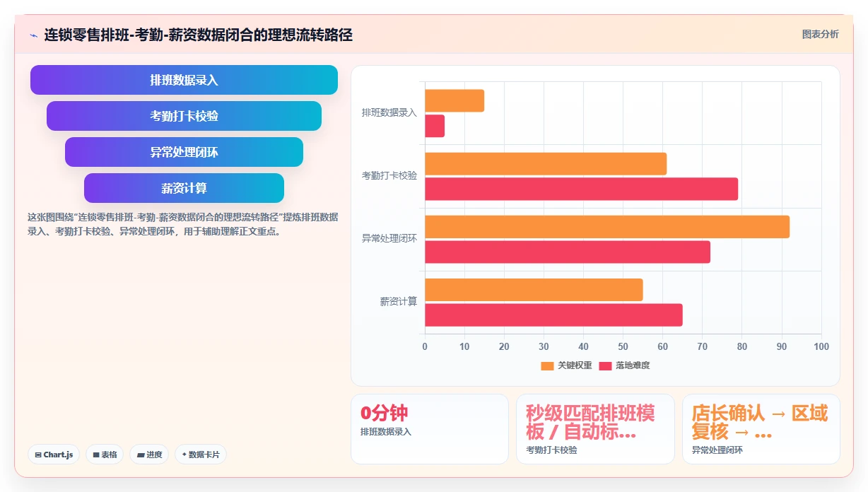Toggle the 关键权重 legend series

pos(566,365)
